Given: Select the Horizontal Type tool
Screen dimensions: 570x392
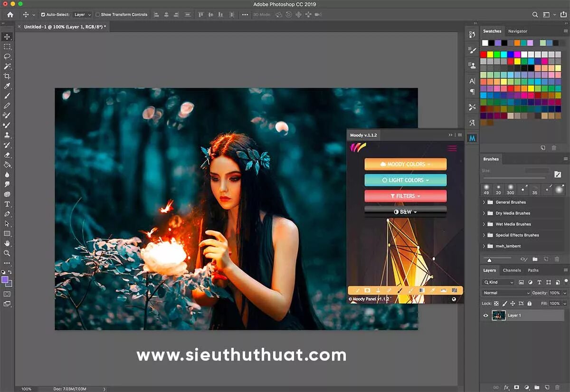Looking at the screenshot, I should pyautogui.click(x=7, y=204).
